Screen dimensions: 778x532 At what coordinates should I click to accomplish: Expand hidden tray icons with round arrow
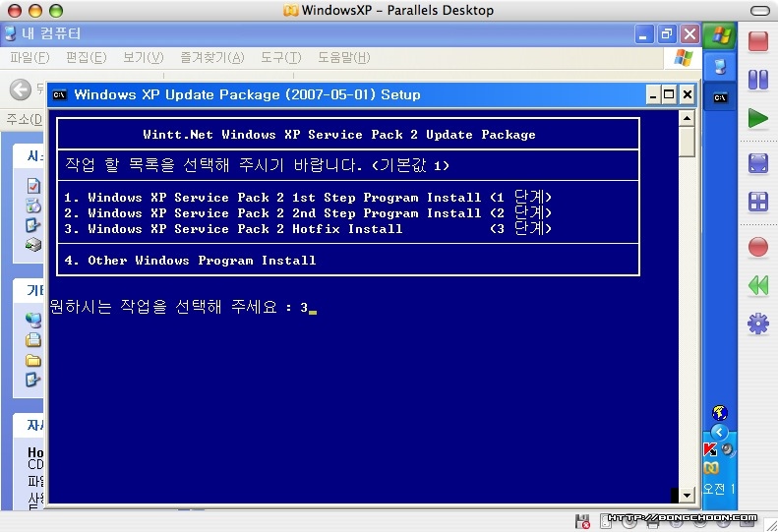(x=719, y=432)
